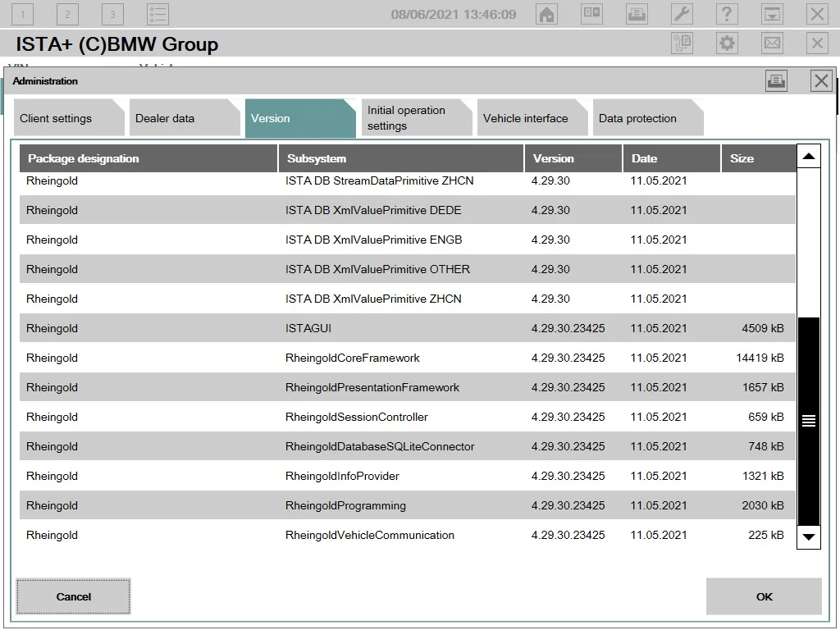Click the envelope mail icon
This screenshot has width=840, height=630.
[772, 43]
